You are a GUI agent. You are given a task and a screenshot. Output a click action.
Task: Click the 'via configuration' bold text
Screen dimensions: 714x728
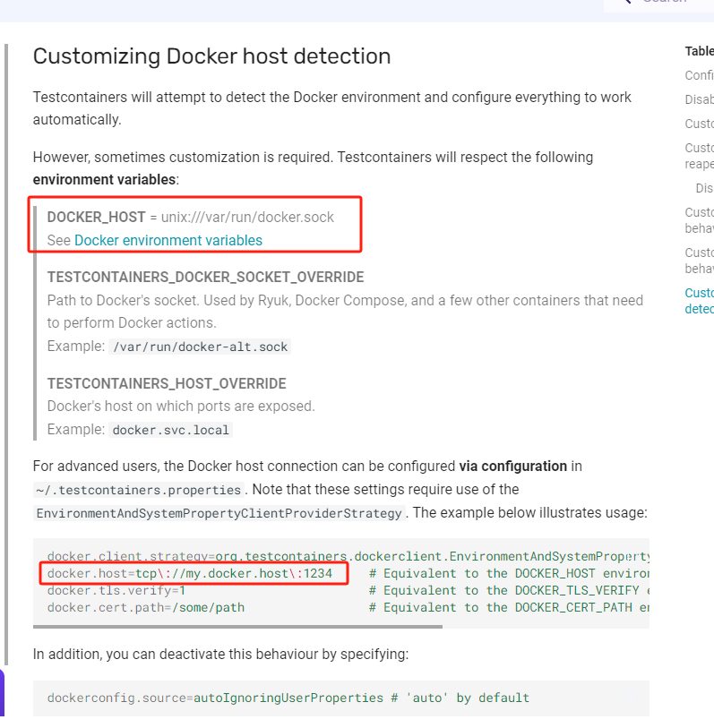click(512, 467)
